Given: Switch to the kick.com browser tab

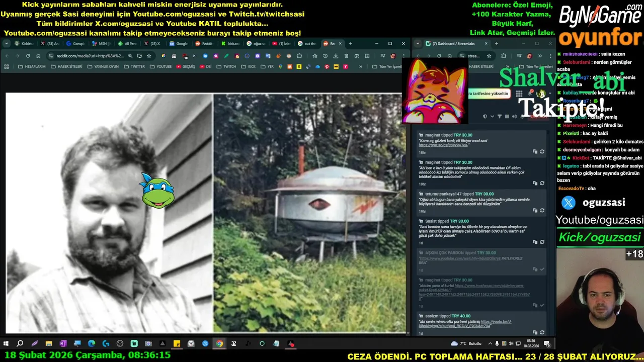Looking at the screenshot, I should click(x=230, y=44).
